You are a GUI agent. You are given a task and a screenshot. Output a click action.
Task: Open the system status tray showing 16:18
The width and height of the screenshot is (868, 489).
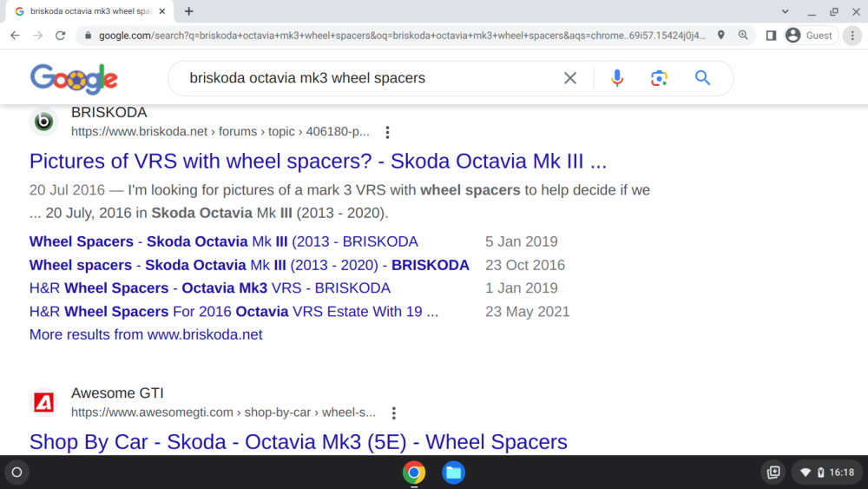827,472
